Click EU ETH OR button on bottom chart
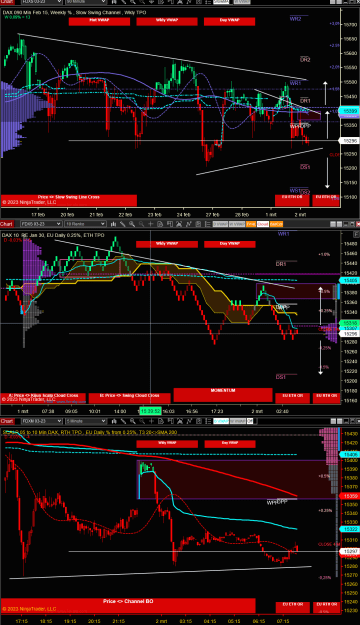Screen dimensions: 360x625 coord(292,607)
